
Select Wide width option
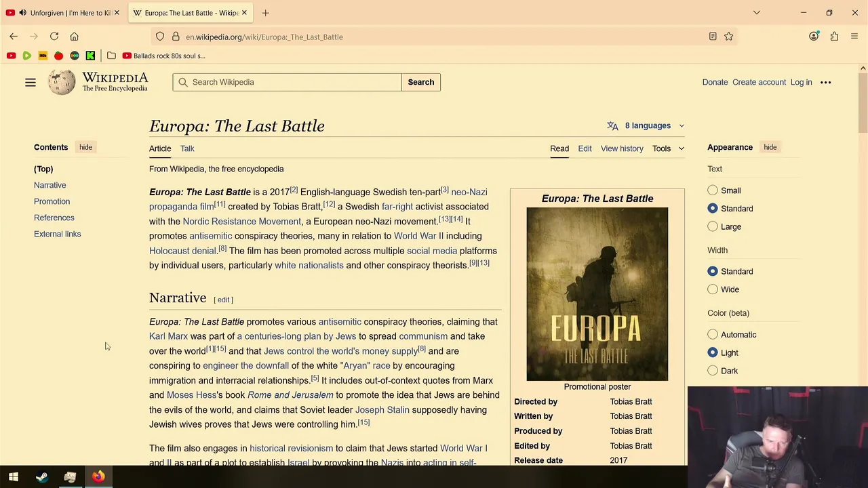[x=713, y=289]
